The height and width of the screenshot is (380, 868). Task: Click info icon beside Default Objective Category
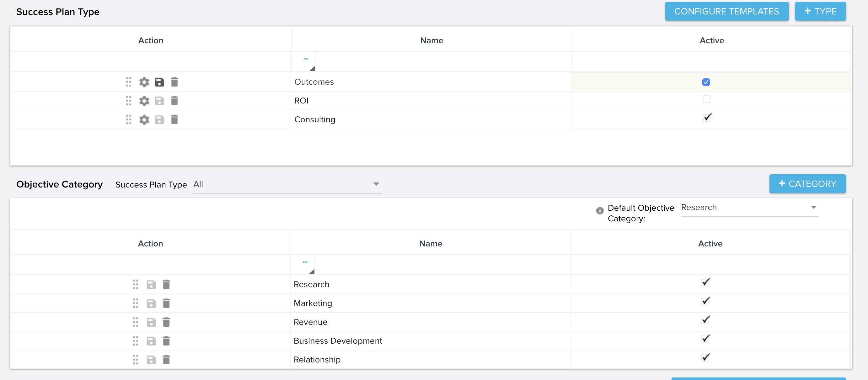coord(600,210)
